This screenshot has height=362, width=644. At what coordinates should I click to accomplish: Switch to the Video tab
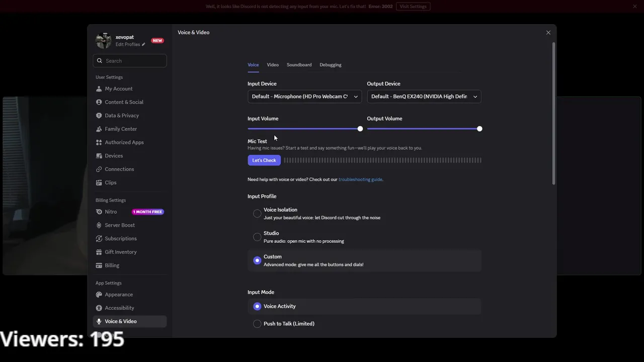coord(273,65)
